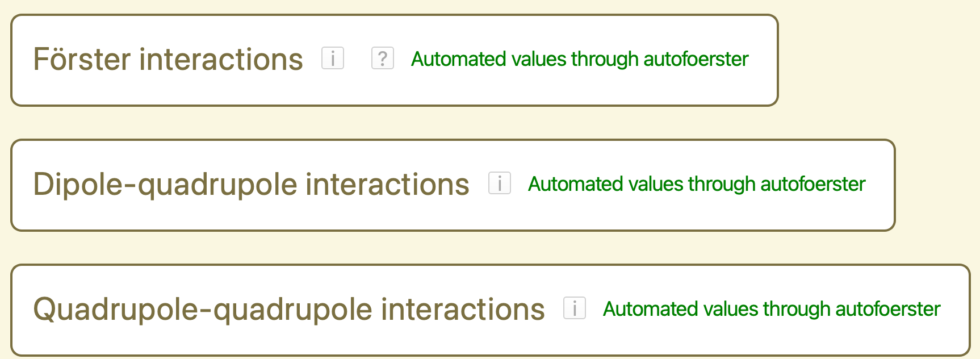Click the green automated values text in Förster panel
The width and height of the screenshot is (980, 359).
tap(579, 59)
